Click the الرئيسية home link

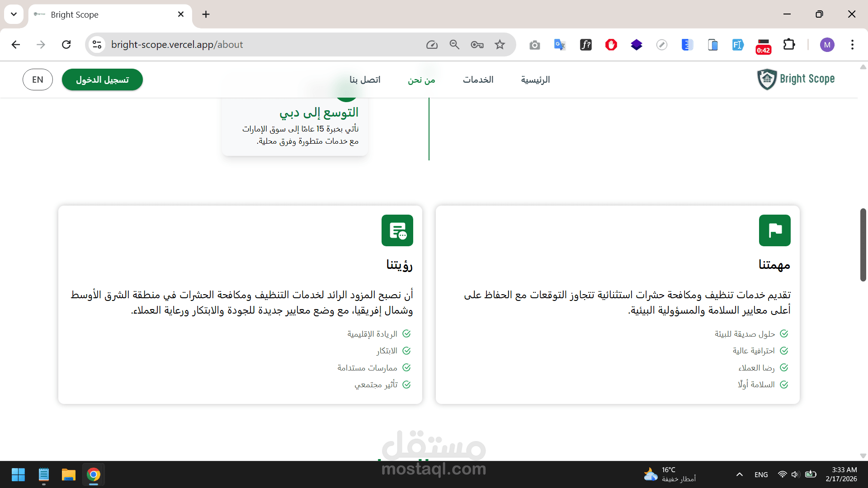click(535, 80)
